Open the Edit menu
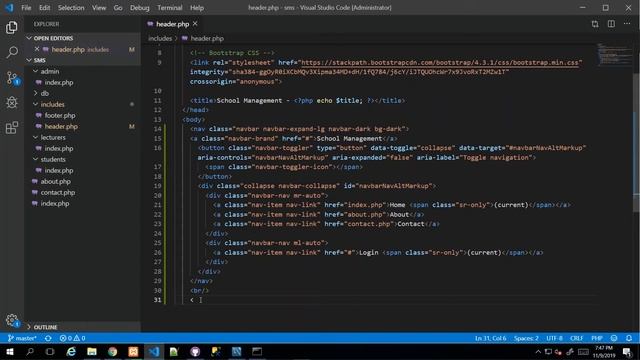This screenshot has width=640, height=360. click(44, 8)
